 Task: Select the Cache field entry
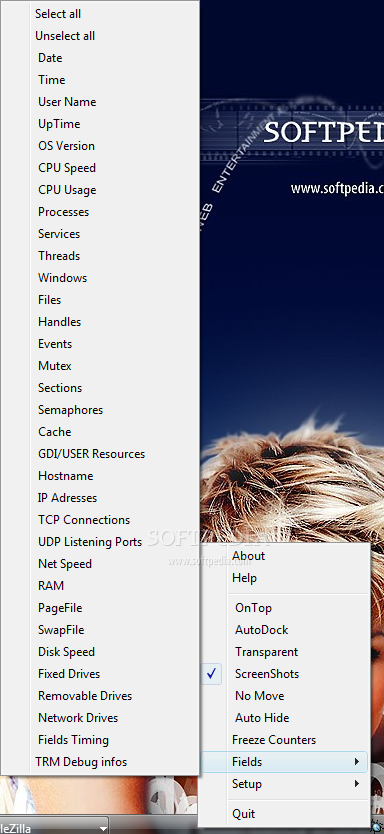click(100, 431)
